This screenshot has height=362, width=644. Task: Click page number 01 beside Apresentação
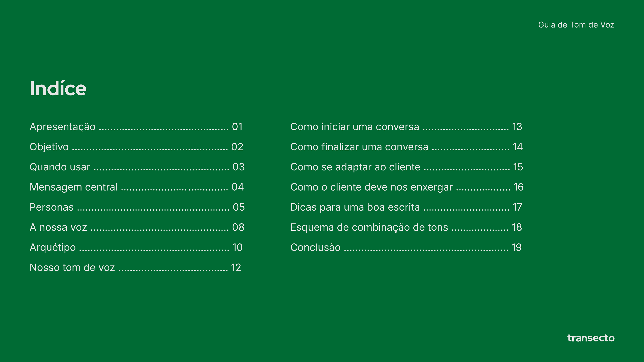[237, 127]
